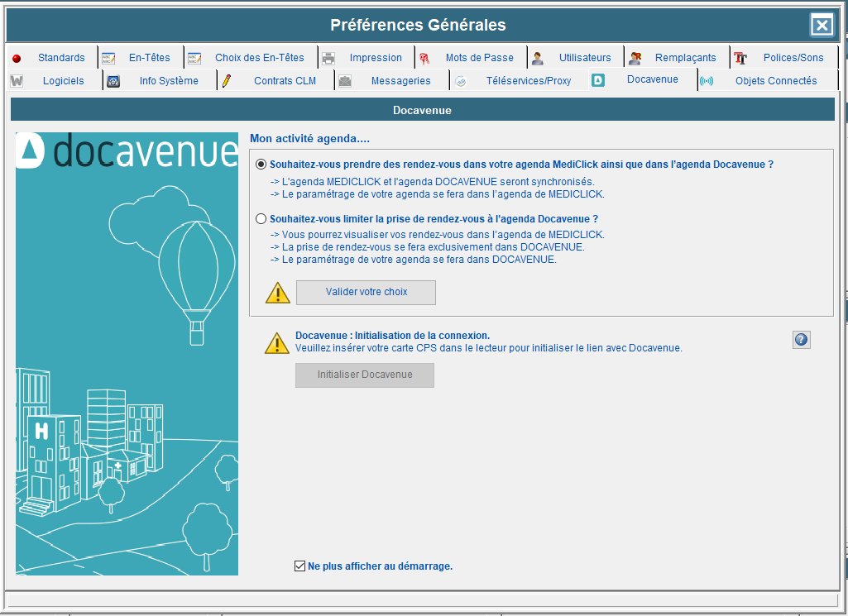Viewport: 848px width, 616px height.
Task: Click the wireless icon beside Objets Connectés
Action: point(707,81)
